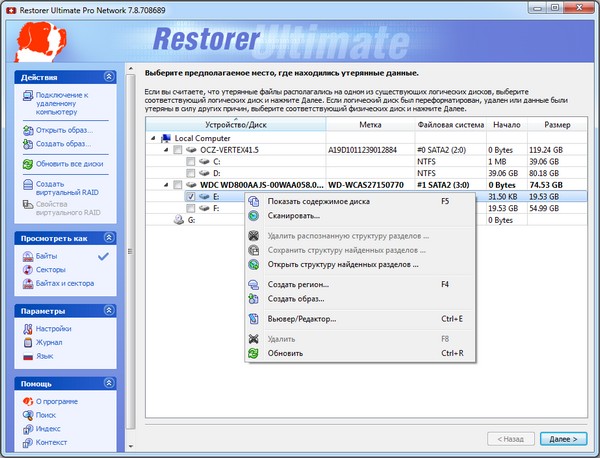The width and height of the screenshot is (600, 458).
Task: Click the Контекст help icon
Action: (x=28, y=443)
